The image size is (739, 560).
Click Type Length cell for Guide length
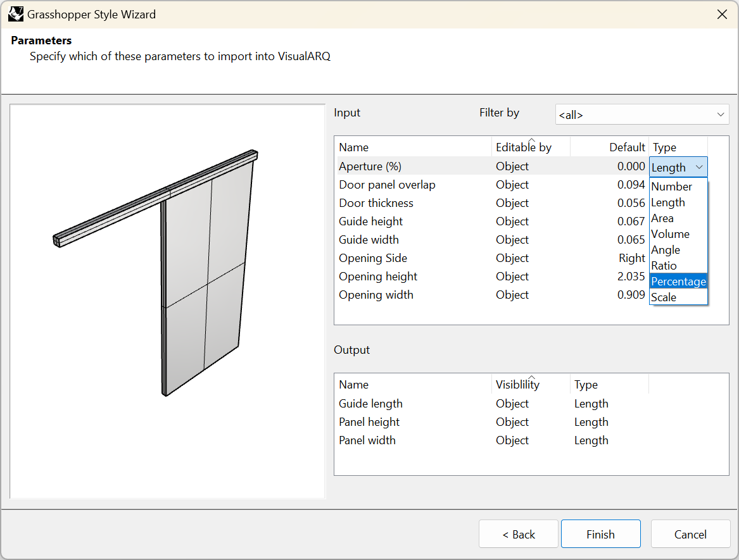(x=591, y=404)
